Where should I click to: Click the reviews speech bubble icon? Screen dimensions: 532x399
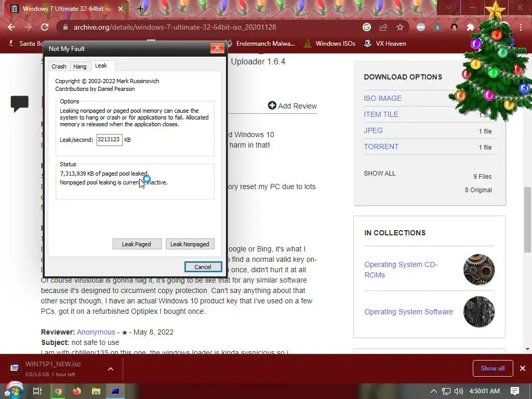(19, 103)
